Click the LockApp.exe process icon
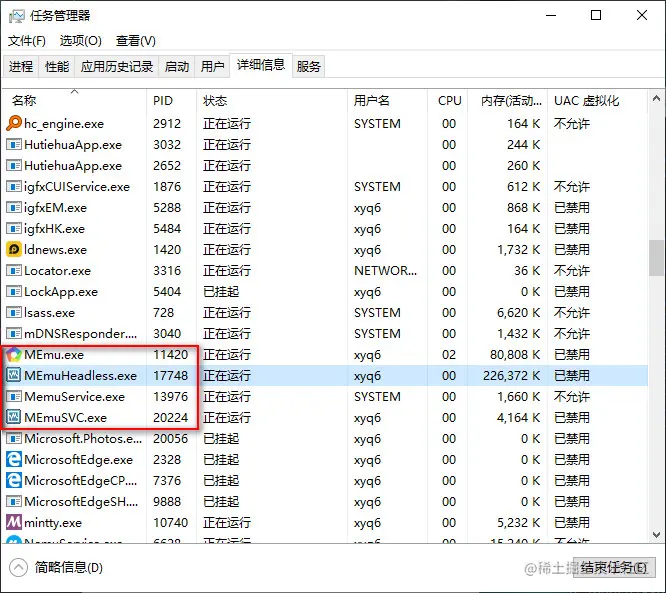 14,291
